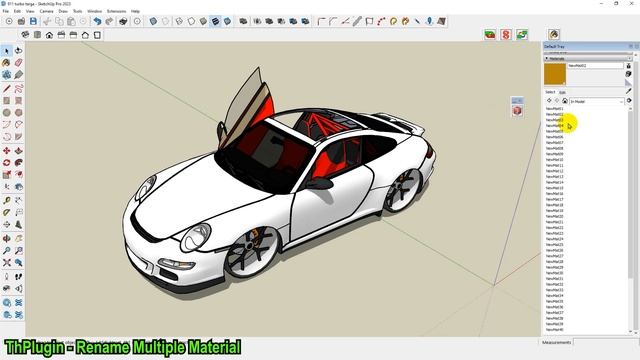Set material to default
This screenshot has width=640, height=360.
[x=629, y=83]
